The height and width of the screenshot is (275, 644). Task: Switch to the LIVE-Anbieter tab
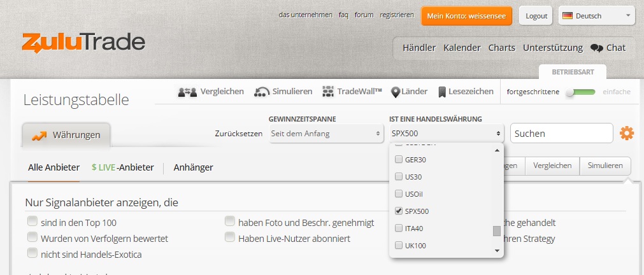coord(123,167)
